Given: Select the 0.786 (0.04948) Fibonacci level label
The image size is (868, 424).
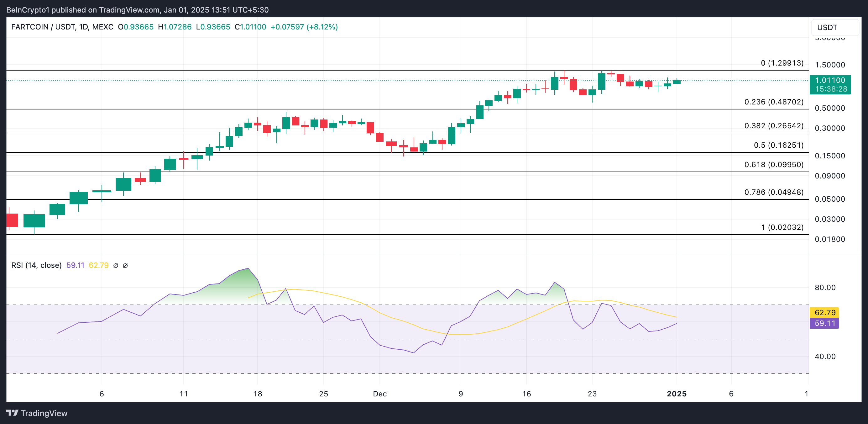Looking at the screenshot, I should 774,192.
